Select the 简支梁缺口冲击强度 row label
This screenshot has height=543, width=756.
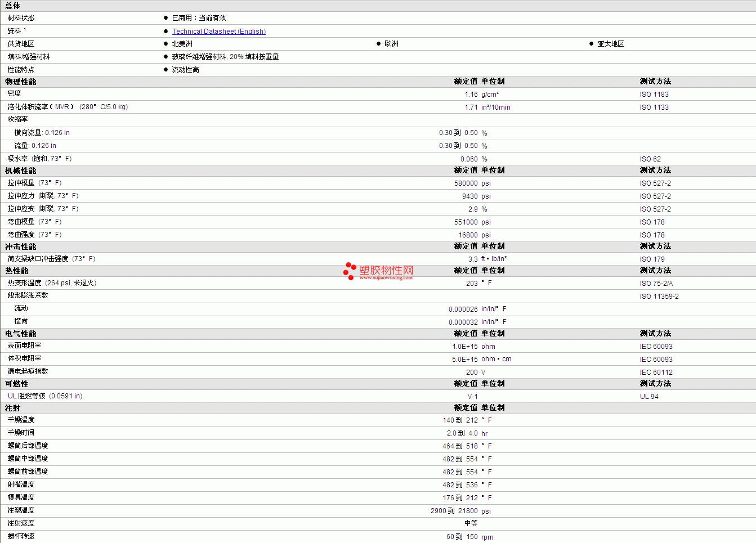[51, 259]
